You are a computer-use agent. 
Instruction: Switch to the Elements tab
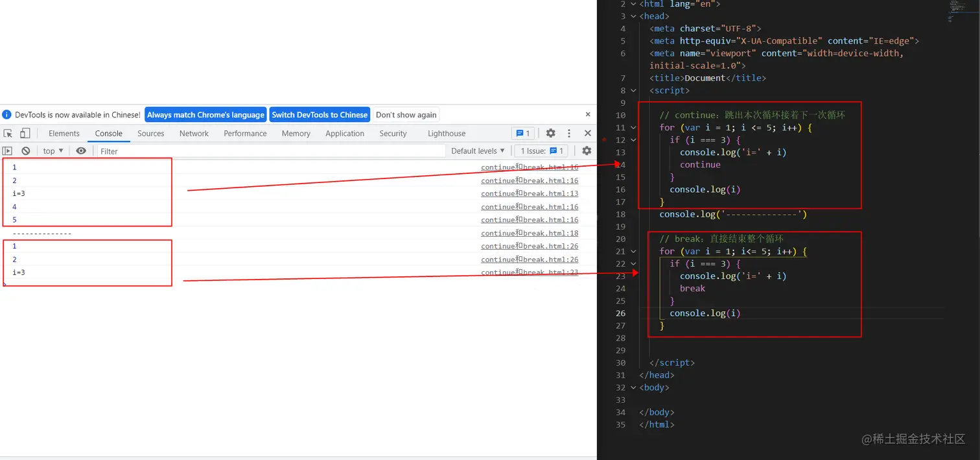click(64, 133)
